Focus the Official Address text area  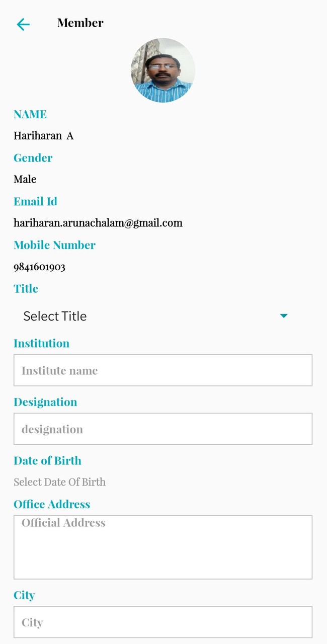coord(163,547)
